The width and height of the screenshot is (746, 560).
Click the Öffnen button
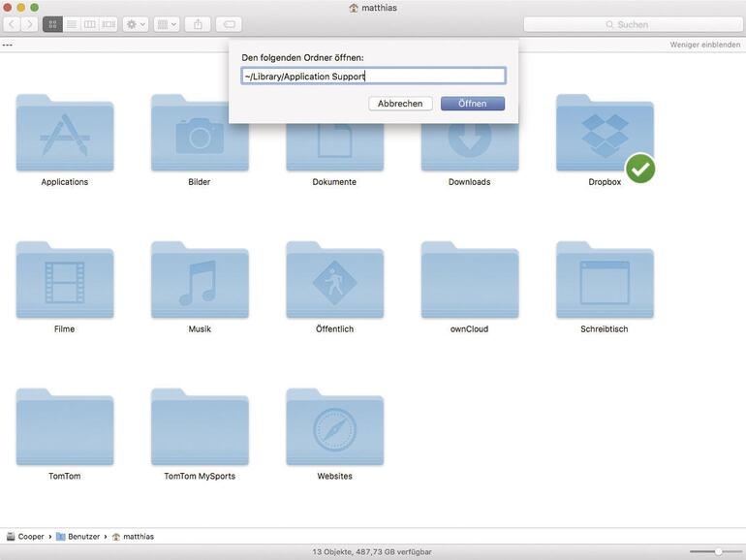click(x=472, y=104)
